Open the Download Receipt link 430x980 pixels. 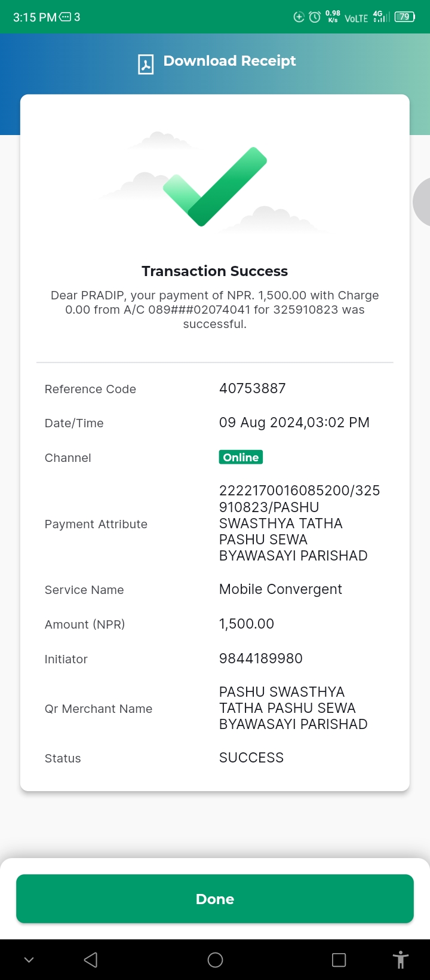point(229,61)
